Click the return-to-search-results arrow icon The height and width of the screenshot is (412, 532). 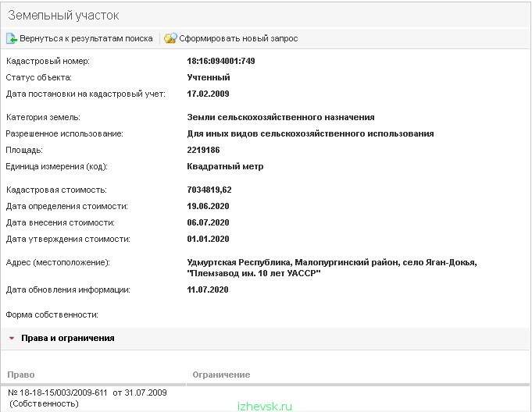click(x=12, y=38)
